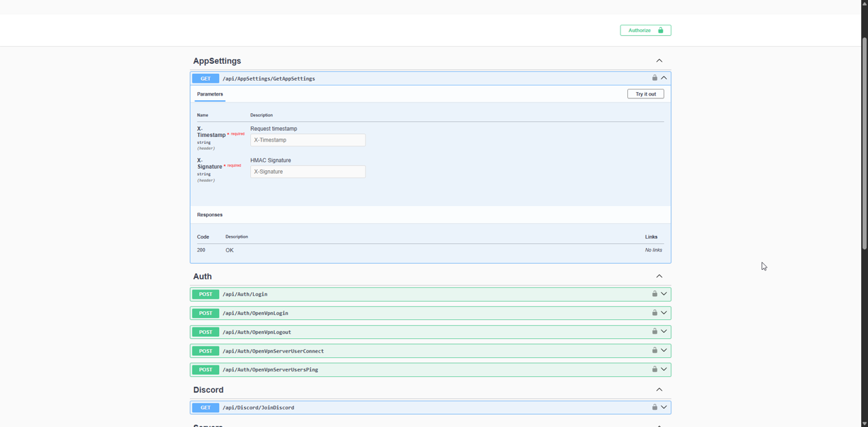Click the 200 response code text
The width and height of the screenshot is (868, 427).
[x=201, y=250]
